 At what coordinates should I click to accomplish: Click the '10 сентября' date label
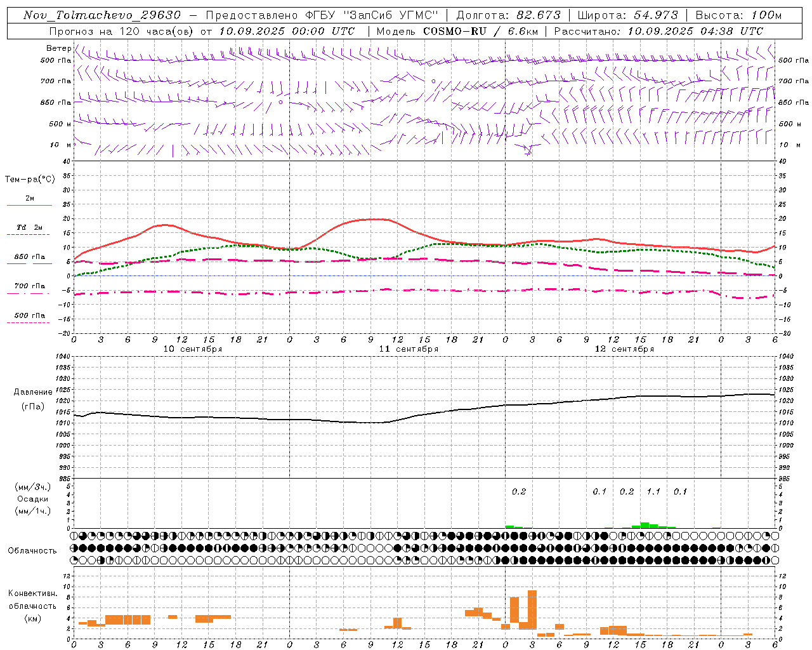(x=193, y=349)
